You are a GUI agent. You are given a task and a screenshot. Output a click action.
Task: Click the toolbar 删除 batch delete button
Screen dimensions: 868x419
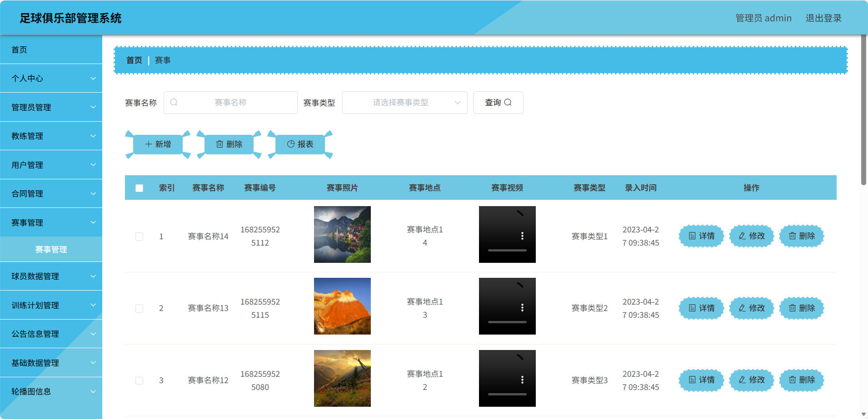[229, 144]
